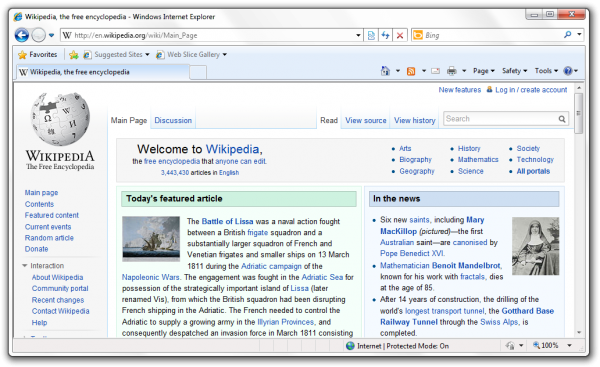The image size is (600, 367).
Task: Open the address bar history dropdown
Action: pos(359,35)
